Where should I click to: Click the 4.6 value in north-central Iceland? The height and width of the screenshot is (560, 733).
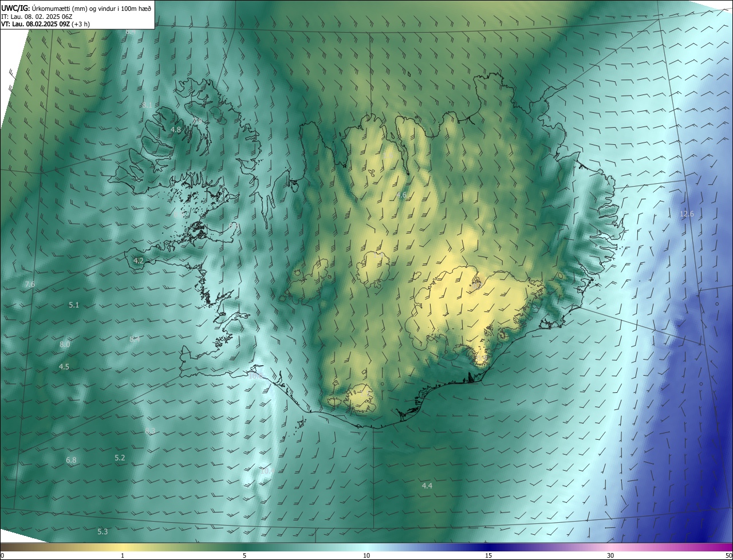tap(401, 195)
